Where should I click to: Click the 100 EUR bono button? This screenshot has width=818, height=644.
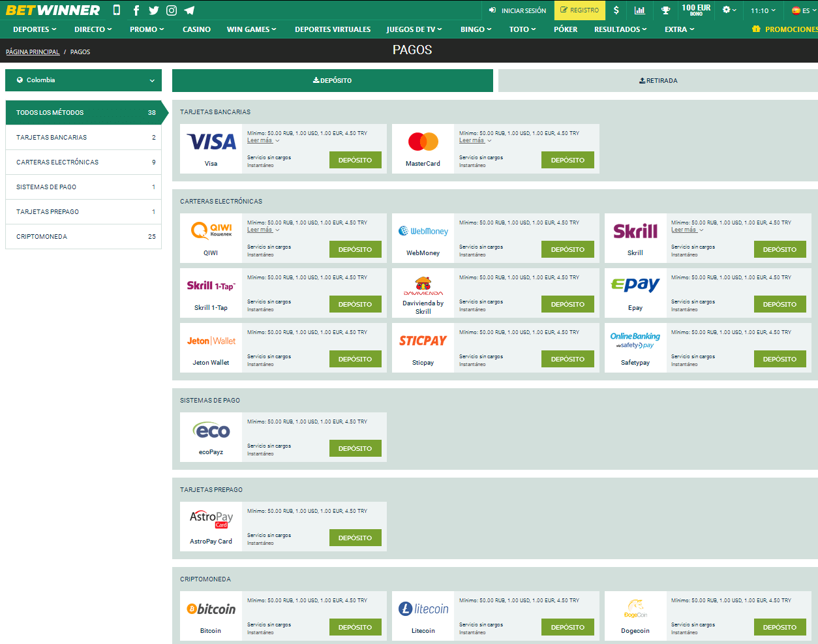coord(696,10)
